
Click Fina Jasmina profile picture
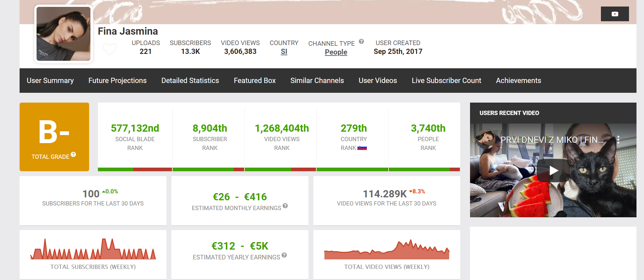(63, 34)
